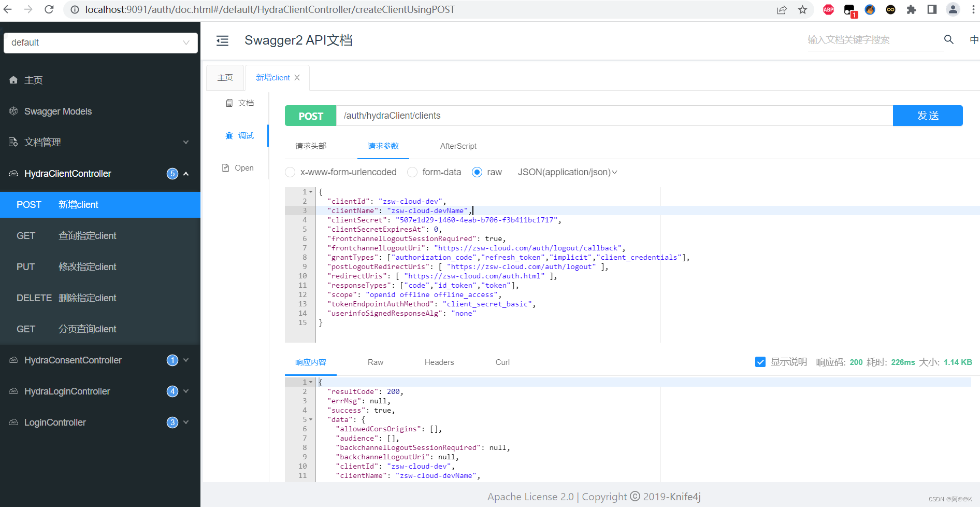980x507 pixels.
Task: Reload the page with the refresh icon
Action: [49, 9]
